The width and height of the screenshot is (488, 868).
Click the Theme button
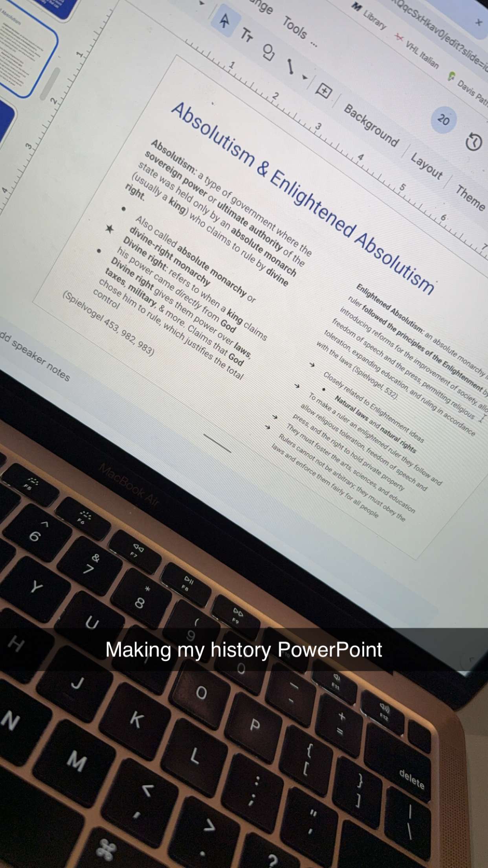coord(470,198)
